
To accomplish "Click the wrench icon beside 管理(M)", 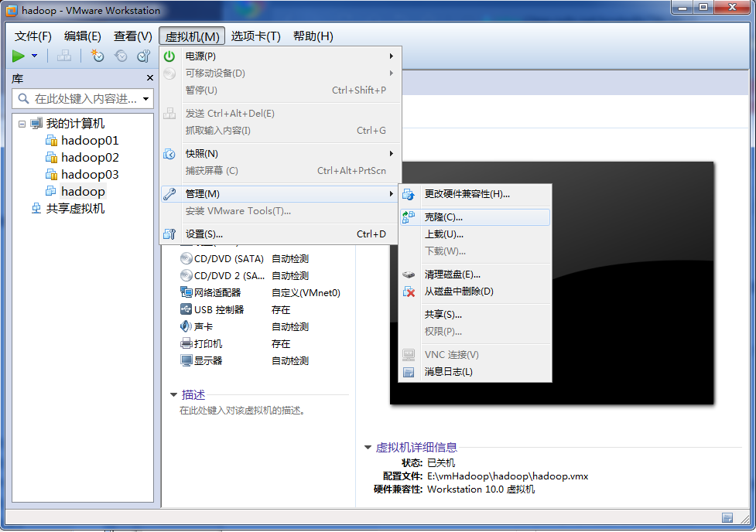I will coord(169,194).
